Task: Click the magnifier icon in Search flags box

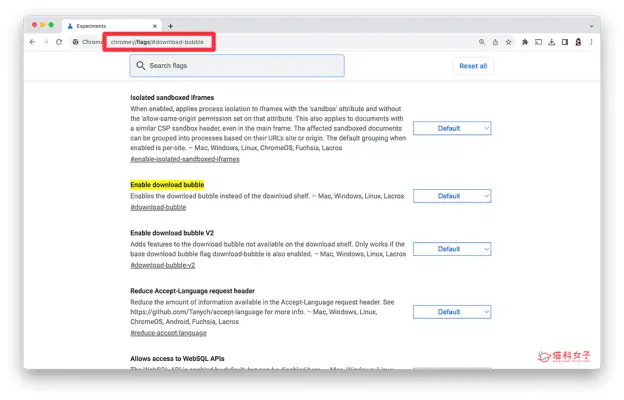Action: coord(140,65)
